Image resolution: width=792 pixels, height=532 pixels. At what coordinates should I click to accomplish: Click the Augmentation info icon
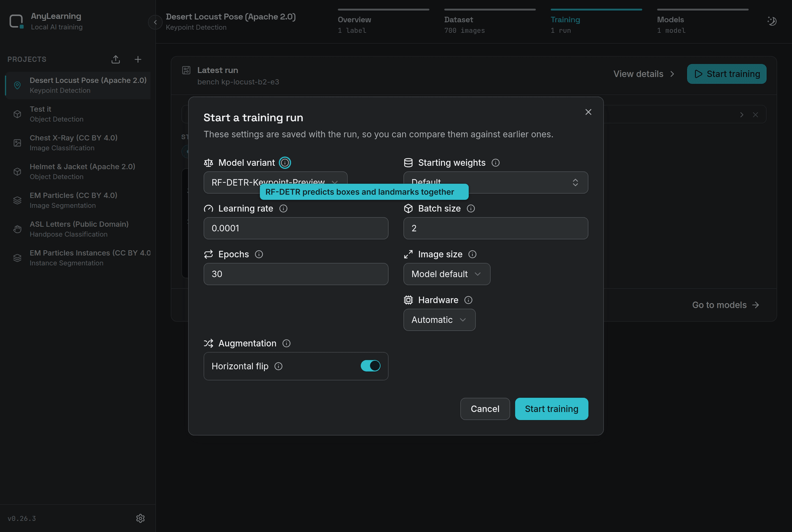click(287, 343)
